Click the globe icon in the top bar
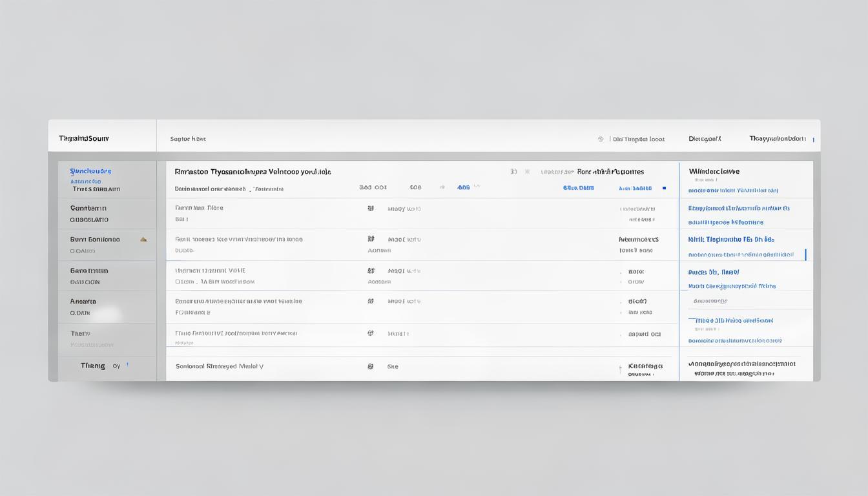 pos(601,139)
